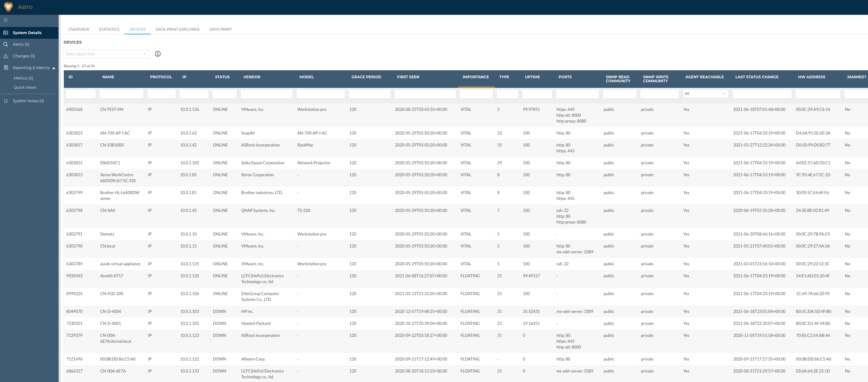Click the info icon next to Select Quick View
The height and width of the screenshot is (382, 868).
coord(158,54)
